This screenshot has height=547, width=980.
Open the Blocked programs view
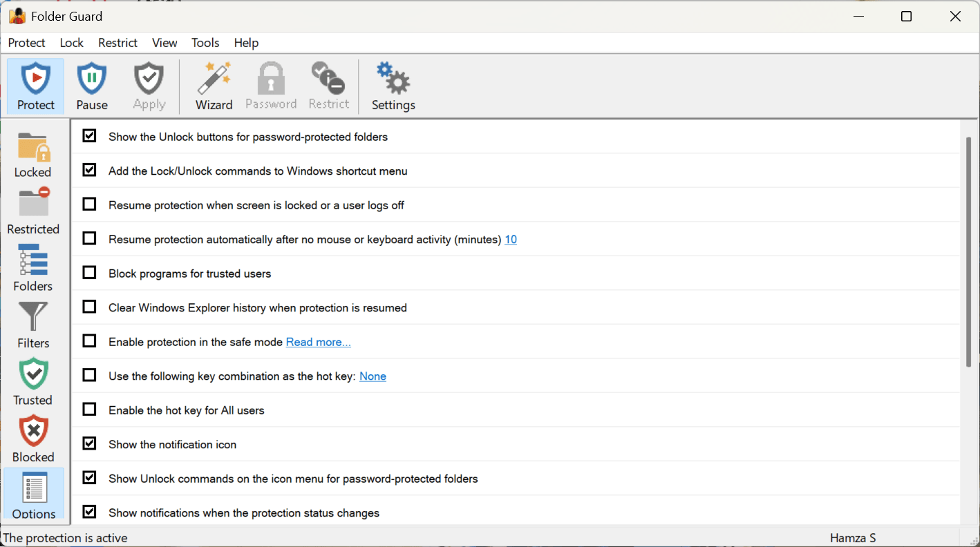(x=33, y=439)
